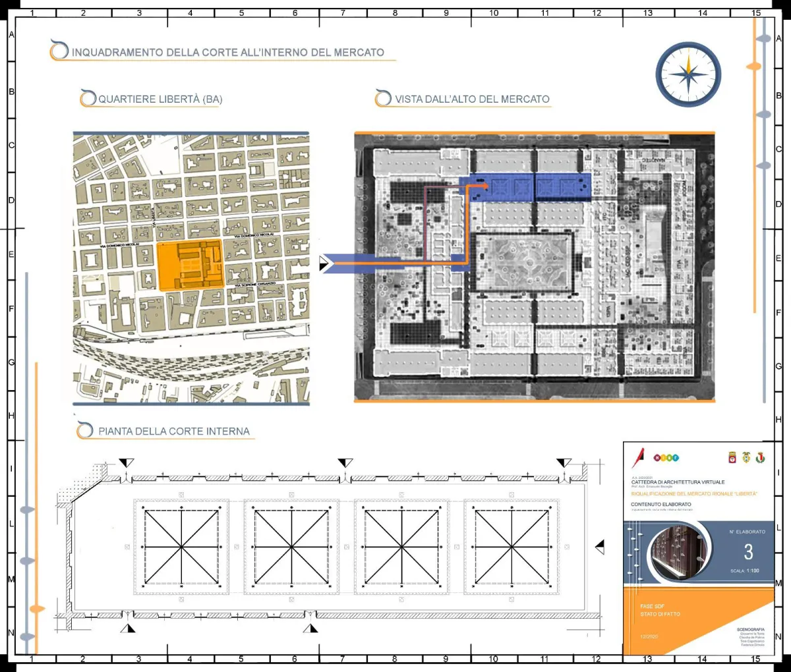Click the orange highlighted market block on the map
Viewport: 791px width, 672px height.
click(x=189, y=265)
